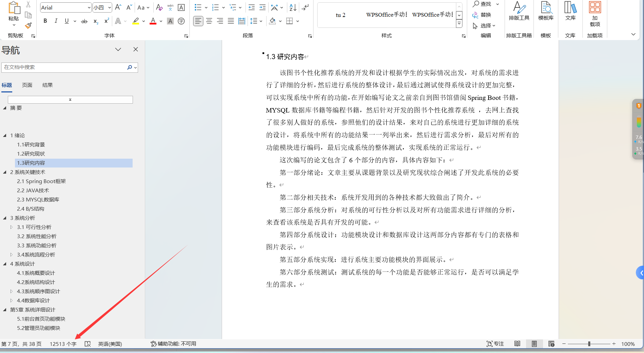Click 替换 replace button
The height and width of the screenshot is (353, 644).
tap(482, 15)
